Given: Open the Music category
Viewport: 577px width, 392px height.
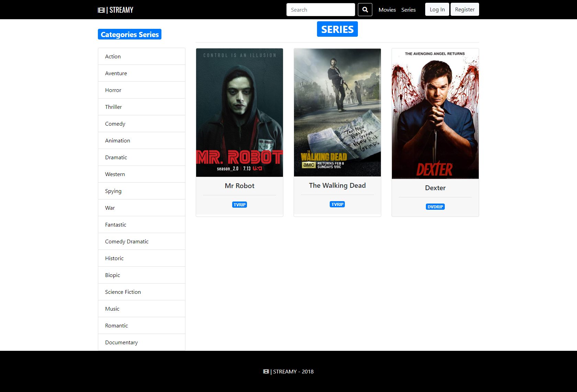Looking at the screenshot, I should (142, 309).
